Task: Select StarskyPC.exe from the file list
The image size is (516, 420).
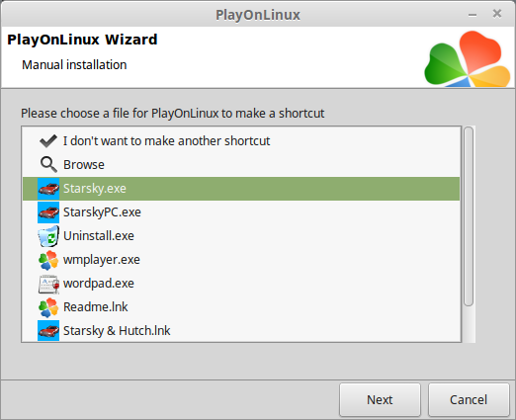Action: click(241, 212)
